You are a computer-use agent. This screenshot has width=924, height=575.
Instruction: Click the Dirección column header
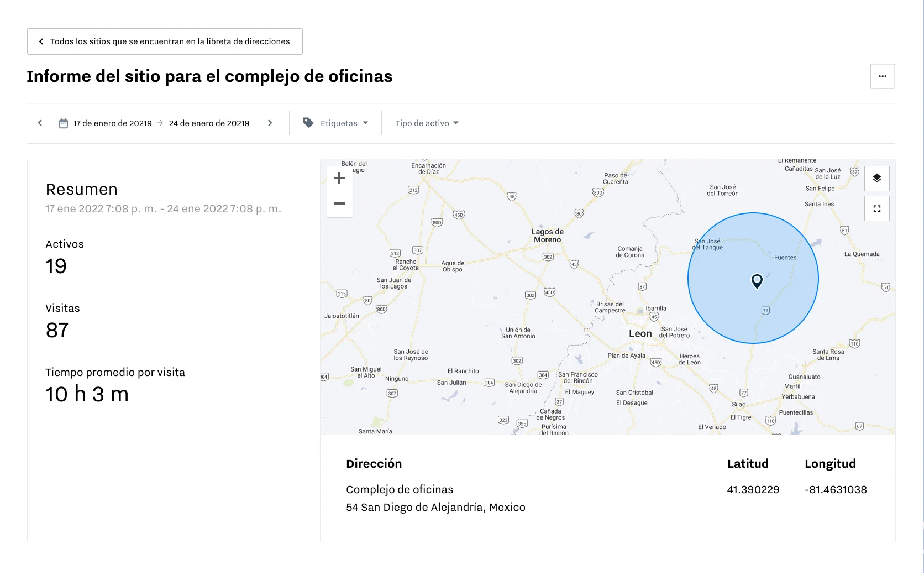(x=374, y=464)
